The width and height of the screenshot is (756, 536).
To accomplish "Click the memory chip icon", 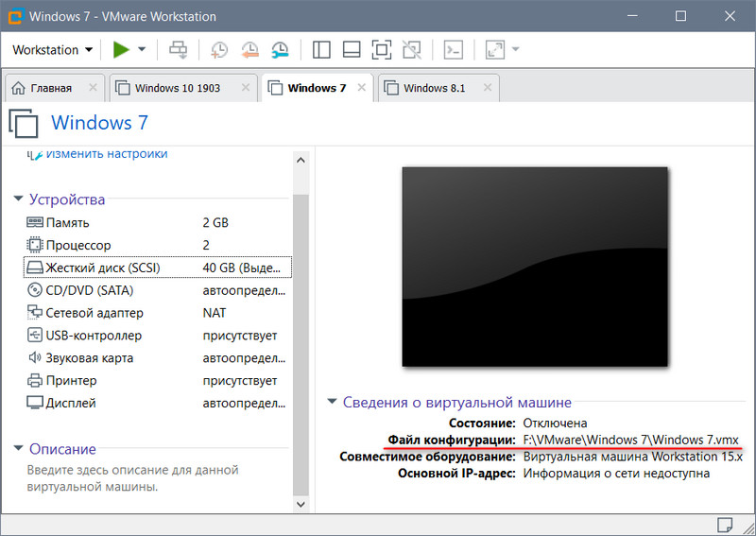I will pyautogui.click(x=35, y=222).
